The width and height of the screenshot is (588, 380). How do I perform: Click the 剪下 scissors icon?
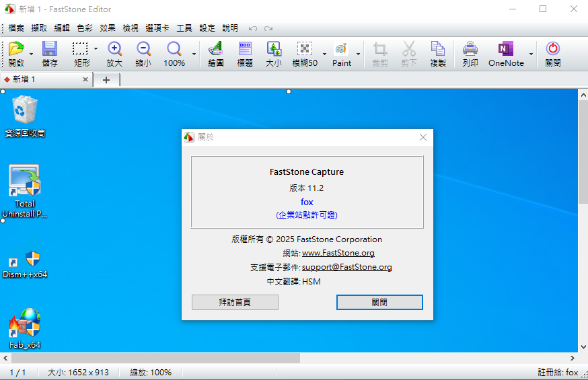coord(409,54)
